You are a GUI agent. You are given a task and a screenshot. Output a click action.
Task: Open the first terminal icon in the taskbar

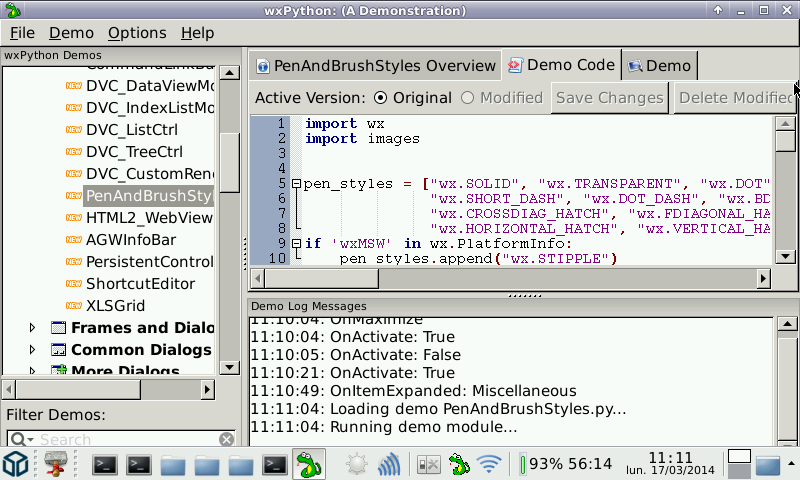click(105, 464)
